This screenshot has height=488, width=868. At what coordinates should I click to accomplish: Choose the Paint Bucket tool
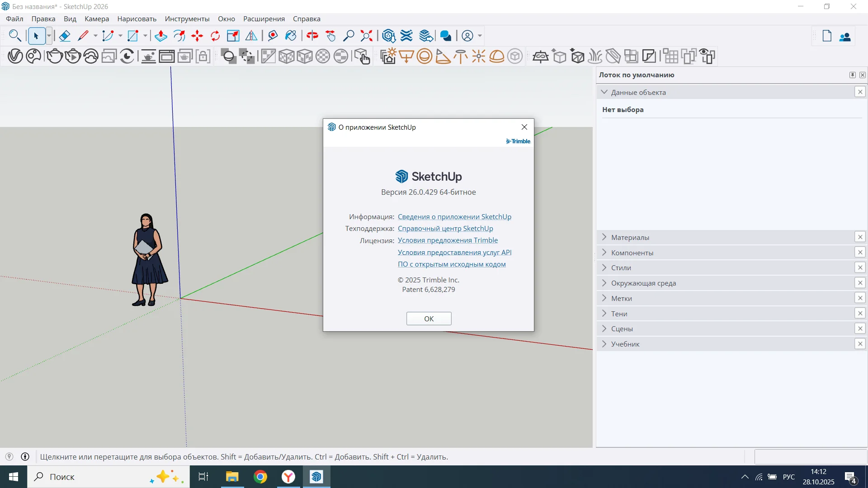click(291, 36)
